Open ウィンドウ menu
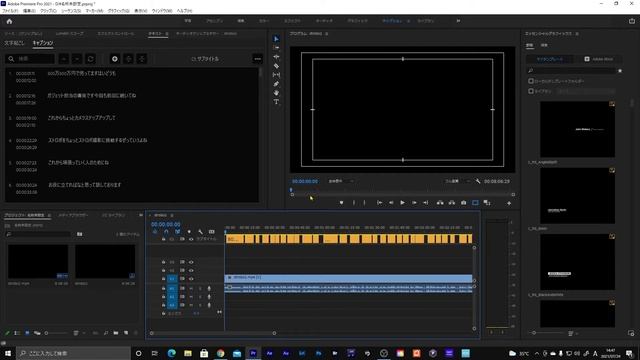 tap(162, 11)
